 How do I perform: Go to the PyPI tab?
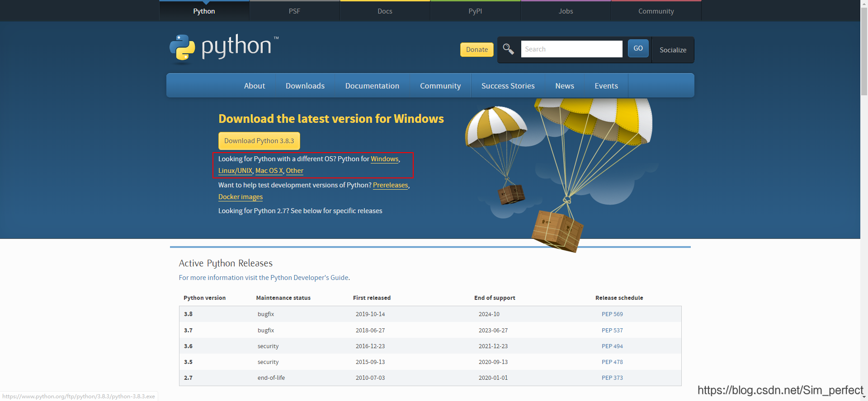pyautogui.click(x=475, y=11)
